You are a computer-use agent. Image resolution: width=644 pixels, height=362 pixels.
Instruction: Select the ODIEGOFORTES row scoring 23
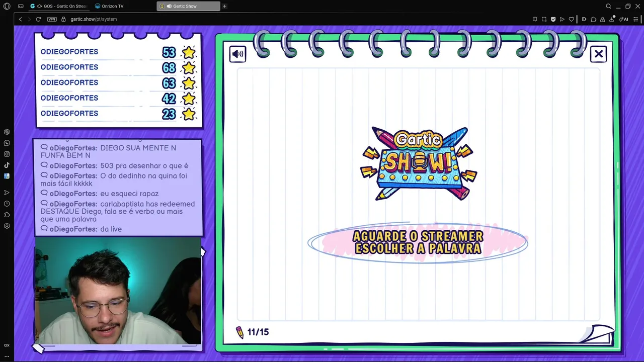tap(118, 114)
